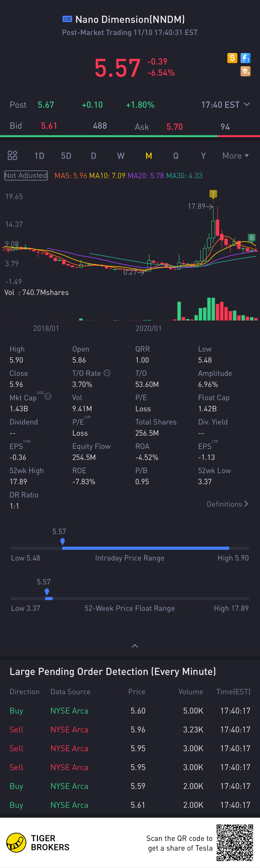Switch to the 1D chart tab
This screenshot has width=260, height=868.
39,156
